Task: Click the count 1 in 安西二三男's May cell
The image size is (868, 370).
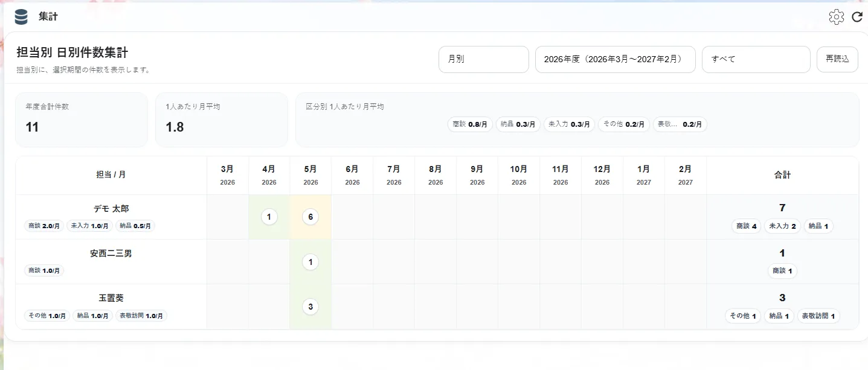Action: [310, 262]
